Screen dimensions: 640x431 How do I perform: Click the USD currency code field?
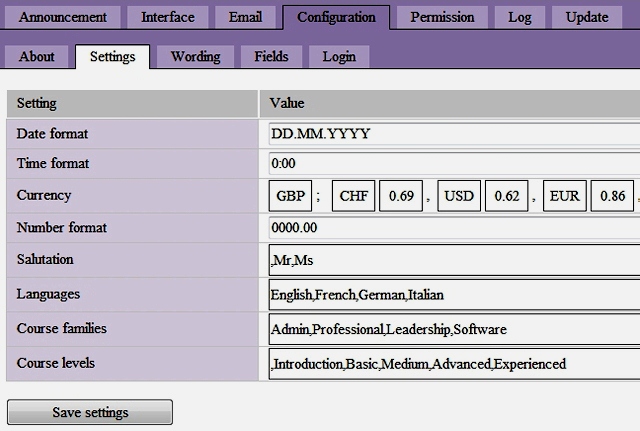coord(459,196)
